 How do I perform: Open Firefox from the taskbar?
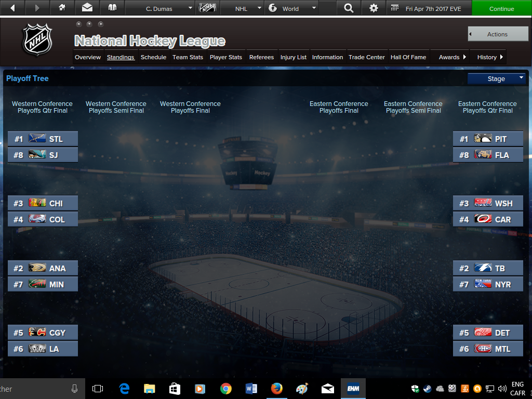point(276,389)
